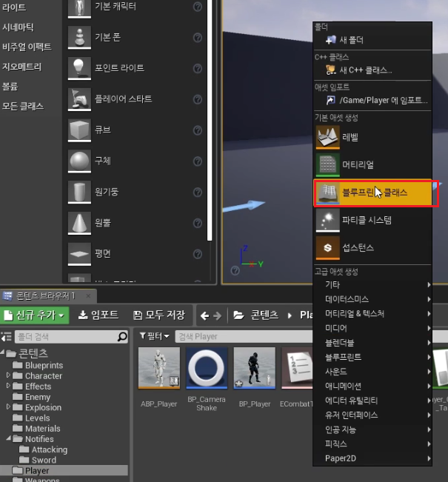The width and height of the screenshot is (448, 482).
Task: Select the 구체 sphere icon
Action: click(x=79, y=161)
